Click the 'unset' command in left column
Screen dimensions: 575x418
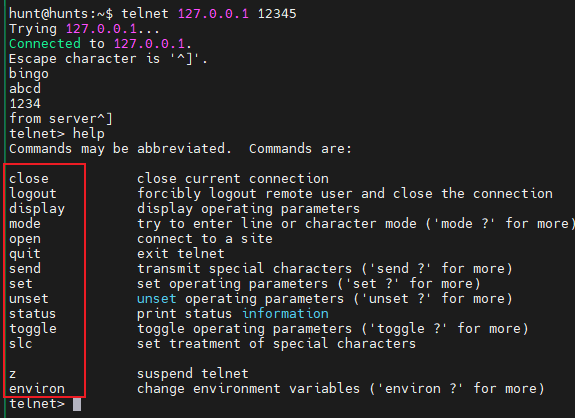[x=29, y=299]
